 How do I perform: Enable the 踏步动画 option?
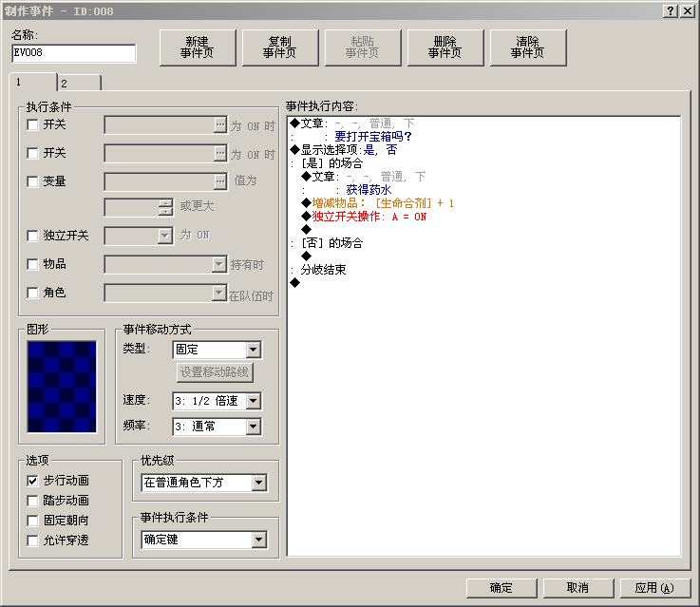32,501
